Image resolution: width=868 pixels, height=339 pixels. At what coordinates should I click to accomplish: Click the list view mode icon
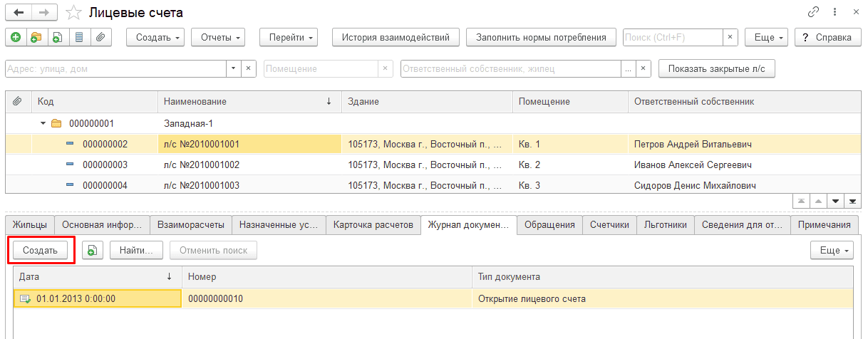click(80, 38)
